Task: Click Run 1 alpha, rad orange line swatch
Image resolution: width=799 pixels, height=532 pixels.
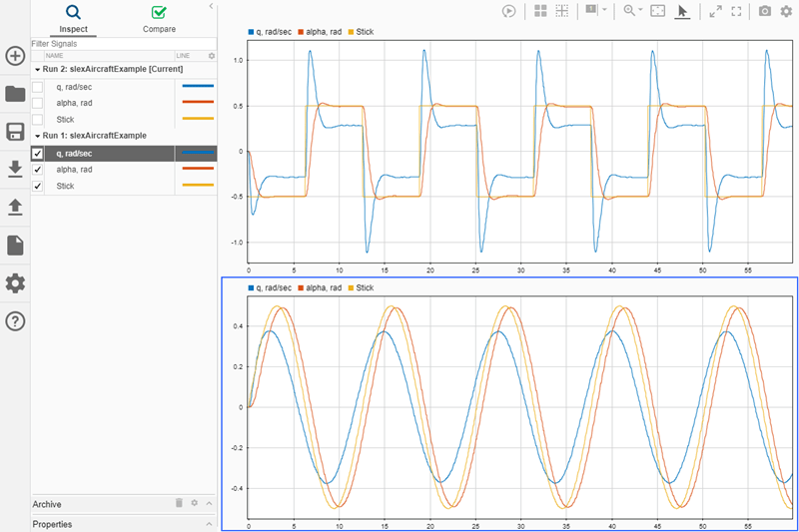Action: point(198,169)
